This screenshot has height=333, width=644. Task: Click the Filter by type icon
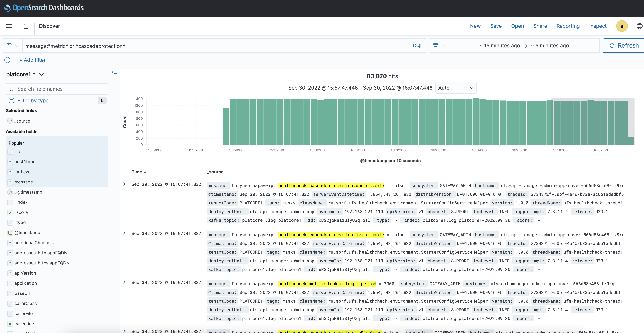click(x=12, y=101)
